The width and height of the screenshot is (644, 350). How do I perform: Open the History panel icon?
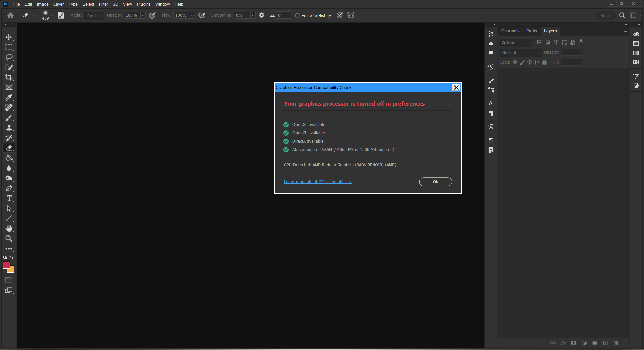(491, 67)
